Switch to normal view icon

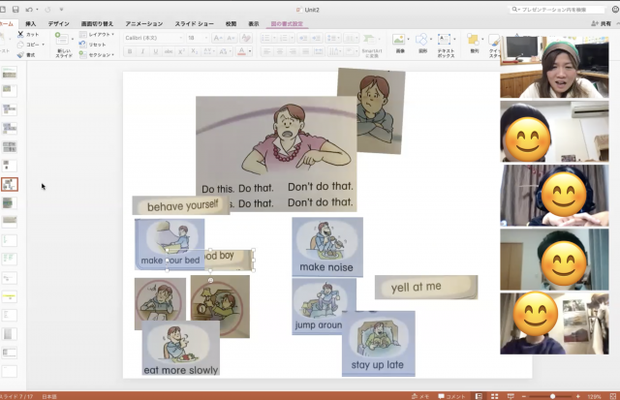point(478,396)
